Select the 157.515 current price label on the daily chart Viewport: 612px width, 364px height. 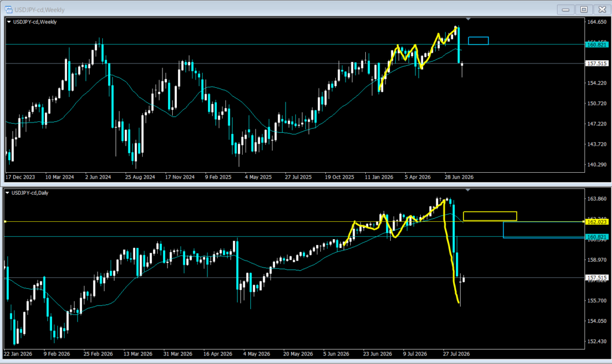click(597, 277)
